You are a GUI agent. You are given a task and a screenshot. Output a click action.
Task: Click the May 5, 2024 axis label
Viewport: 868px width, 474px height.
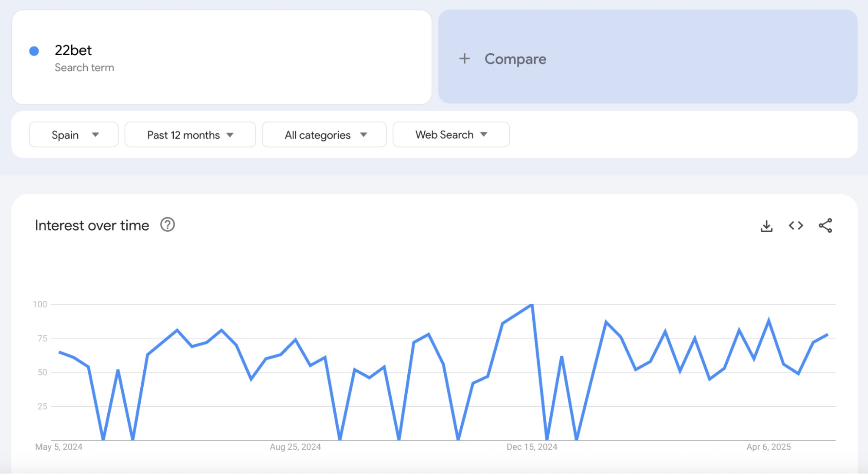pyautogui.click(x=59, y=447)
